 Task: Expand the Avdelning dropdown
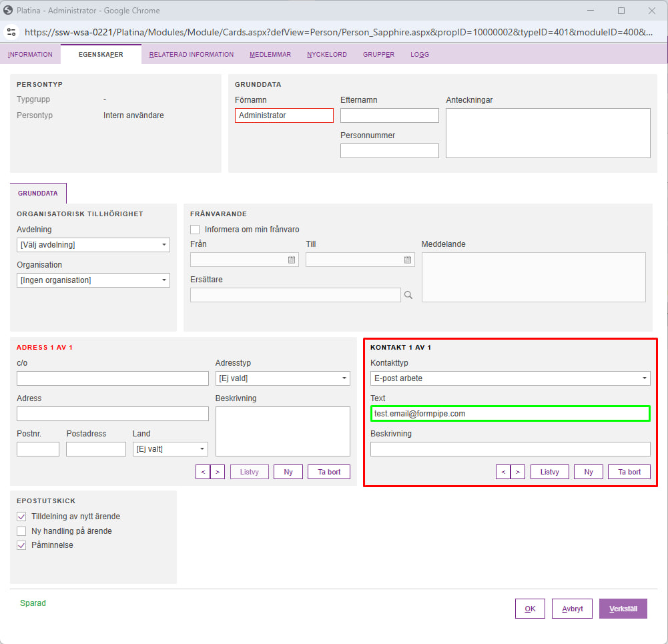tap(93, 245)
